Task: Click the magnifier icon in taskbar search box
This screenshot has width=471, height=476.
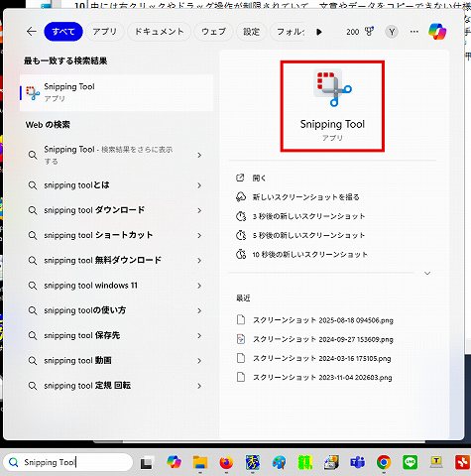Action: pos(14,462)
